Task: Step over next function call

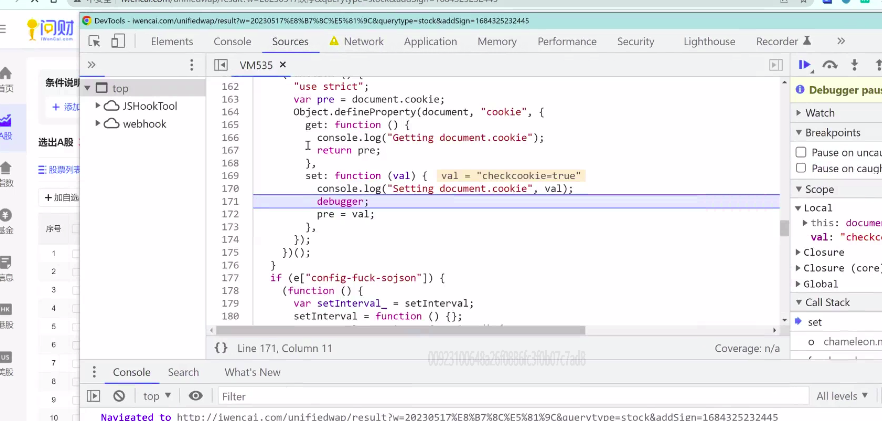Action: pyautogui.click(x=830, y=65)
